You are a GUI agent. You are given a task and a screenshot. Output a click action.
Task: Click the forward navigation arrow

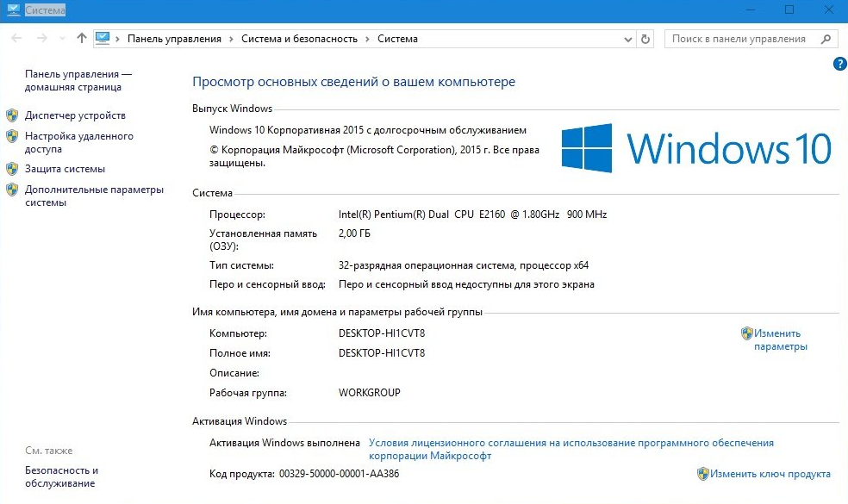click(x=41, y=39)
